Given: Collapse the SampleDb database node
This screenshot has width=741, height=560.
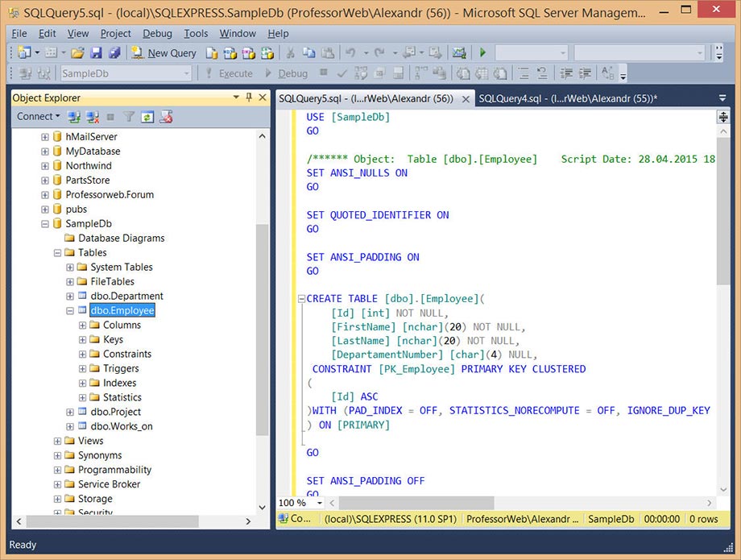Looking at the screenshot, I should tap(45, 224).
